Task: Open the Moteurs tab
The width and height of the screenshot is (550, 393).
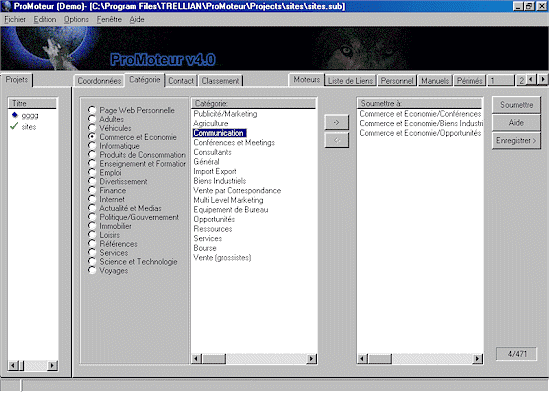Action: [307, 80]
